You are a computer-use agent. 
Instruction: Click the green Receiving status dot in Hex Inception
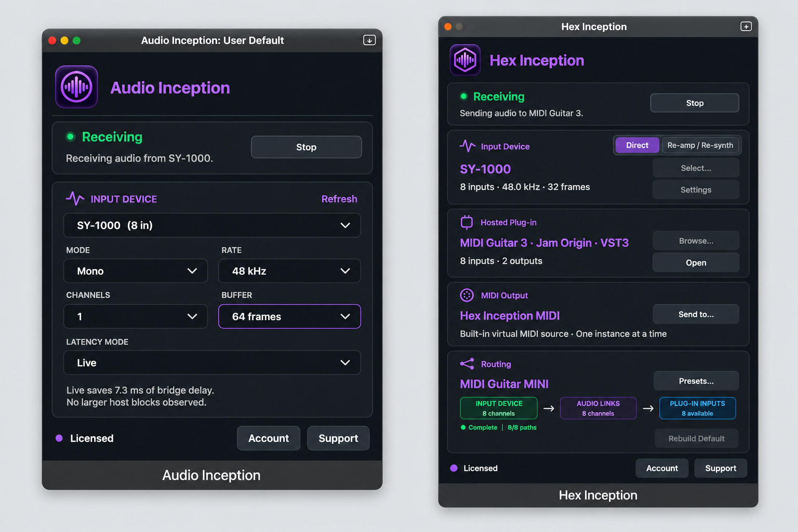click(x=463, y=96)
